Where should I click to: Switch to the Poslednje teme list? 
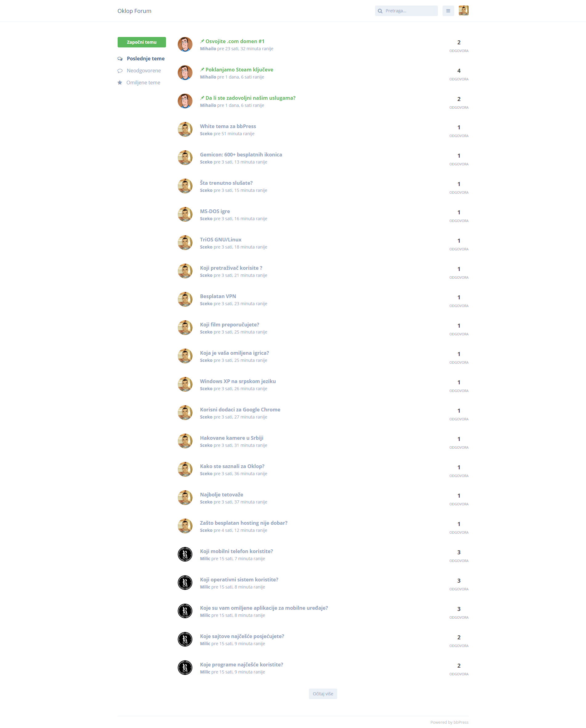146,59
